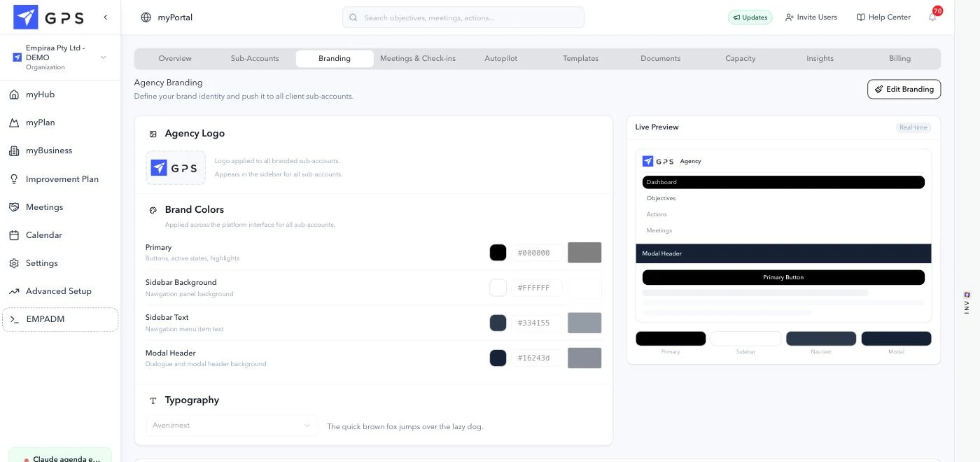Image resolution: width=980 pixels, height=462 pixels.
Task: Open the Sub-Accounts tab
Action: point(255,59)
